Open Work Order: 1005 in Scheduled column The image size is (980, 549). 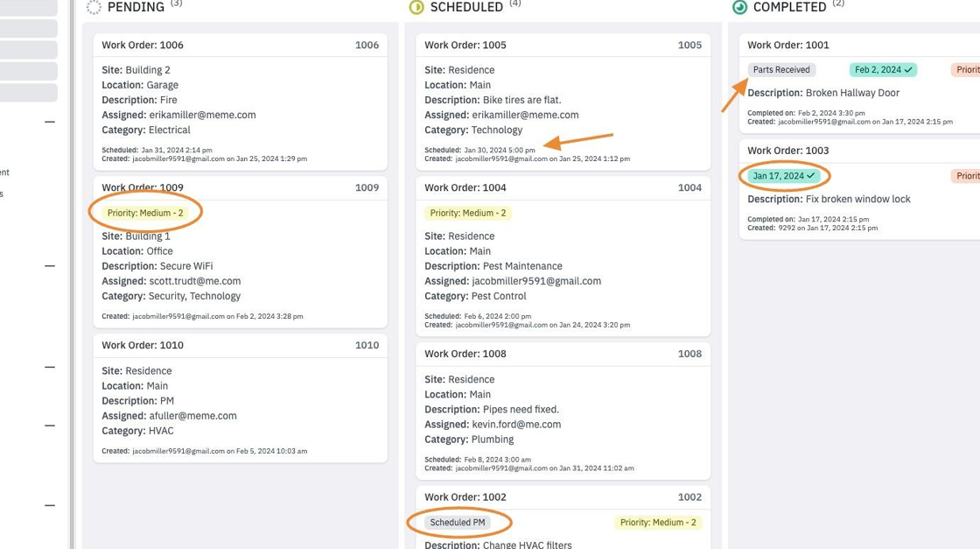465,45
